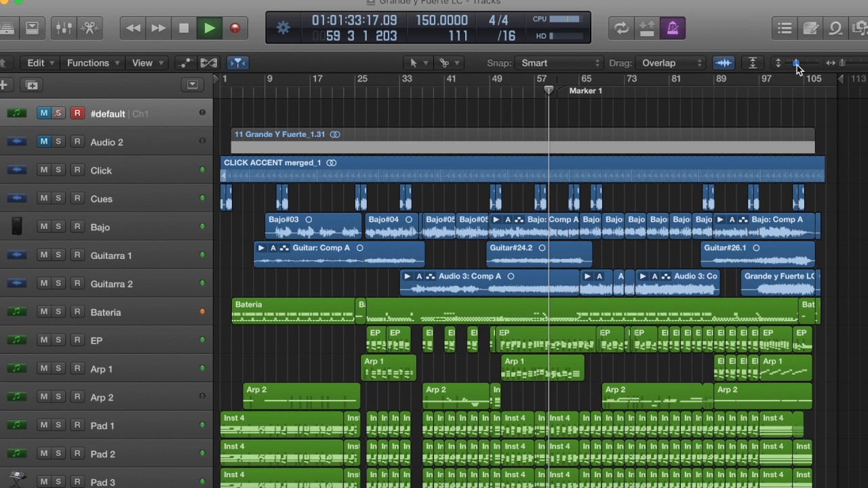Click the Vertical Auto Zoom button

(752, 63)
